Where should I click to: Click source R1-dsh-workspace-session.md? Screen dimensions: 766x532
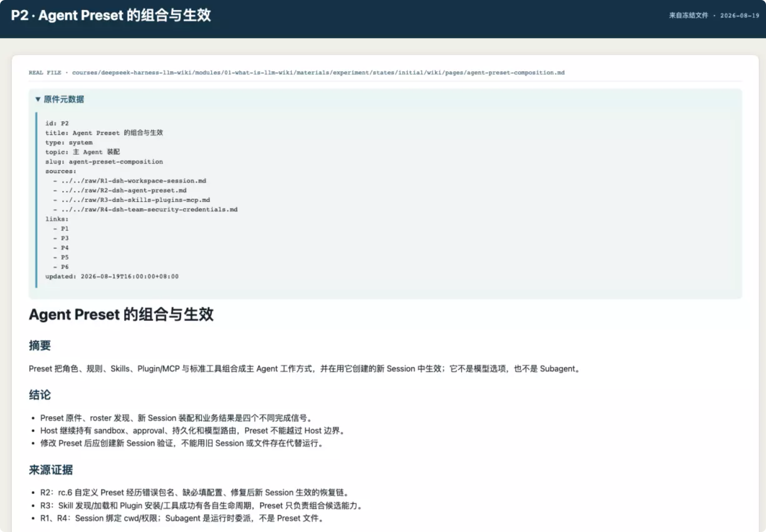tap(134, 181)
